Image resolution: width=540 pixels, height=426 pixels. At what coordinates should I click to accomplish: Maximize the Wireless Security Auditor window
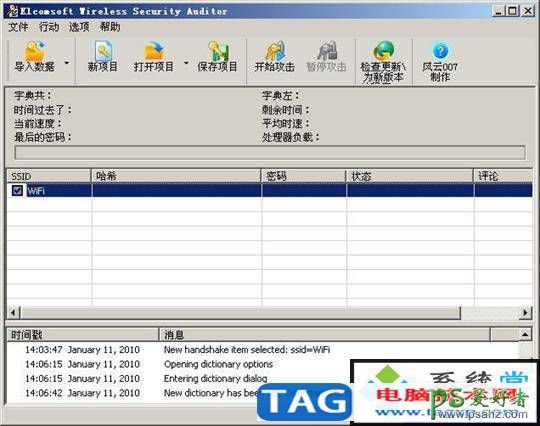point(513,11)
